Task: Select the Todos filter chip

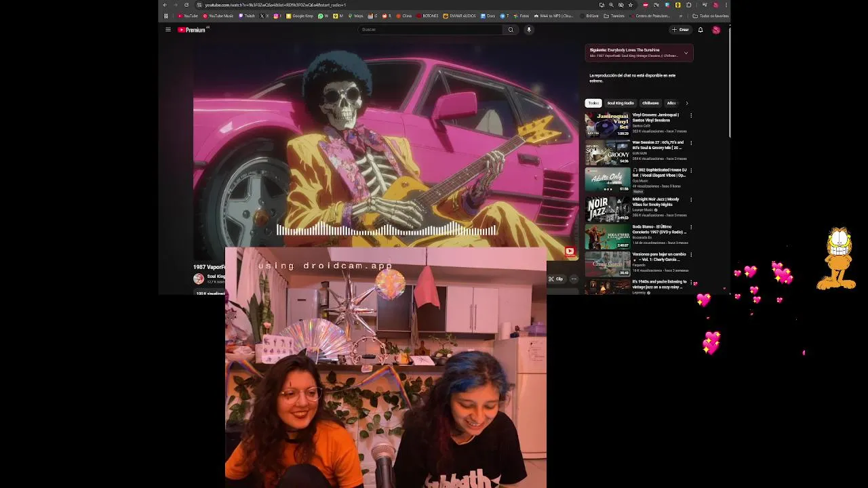Action: point(593,103)
